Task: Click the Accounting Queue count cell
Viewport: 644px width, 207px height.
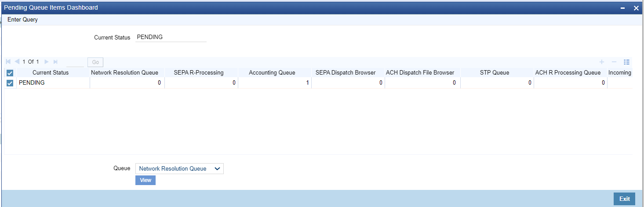Action: [x=275, y=82]
